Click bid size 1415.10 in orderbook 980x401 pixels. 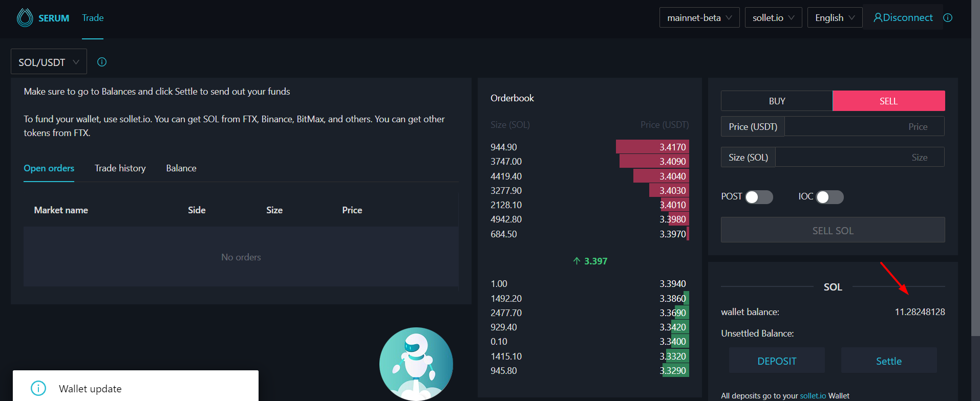coord(506,356)
